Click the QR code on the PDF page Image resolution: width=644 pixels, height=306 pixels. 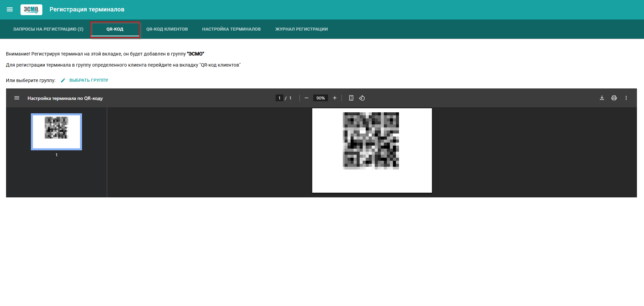pyautogui.click(x=371, y=141)
